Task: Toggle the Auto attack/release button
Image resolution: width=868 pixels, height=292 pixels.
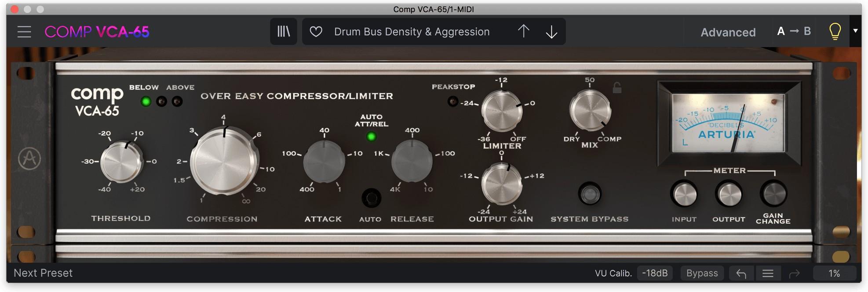Action: point(371,198)
